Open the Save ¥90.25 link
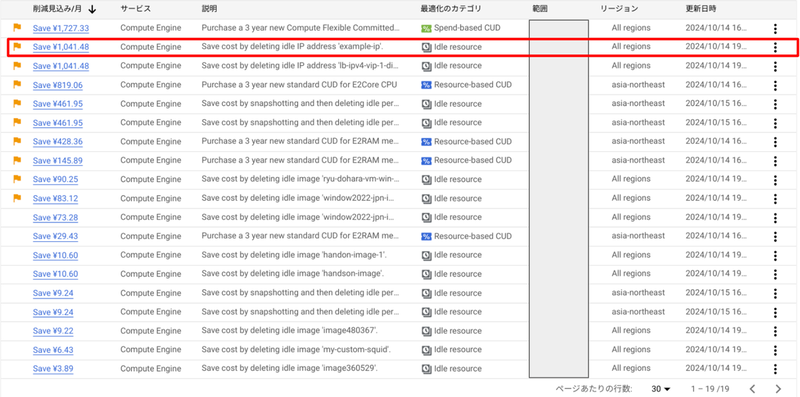The width and height of the screenshot is (800, 397). point(55,179)
